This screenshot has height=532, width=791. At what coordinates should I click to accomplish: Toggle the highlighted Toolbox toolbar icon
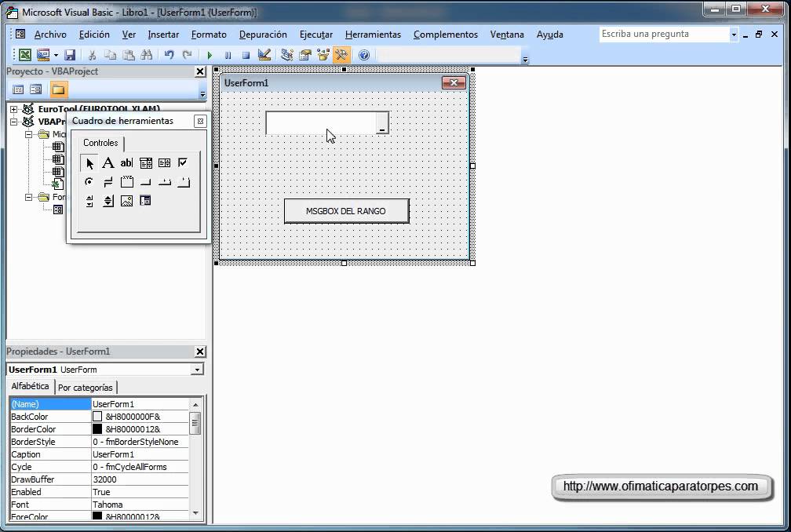point(341,55)
